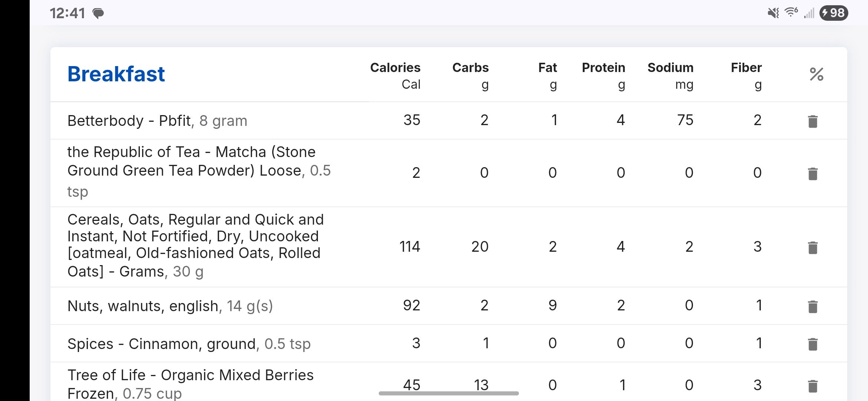Image resolution: width=868 pixels, height=401 pixels.
Task: Delete the Organic Mixed Berries entry
Action: [x=812, y=386]
